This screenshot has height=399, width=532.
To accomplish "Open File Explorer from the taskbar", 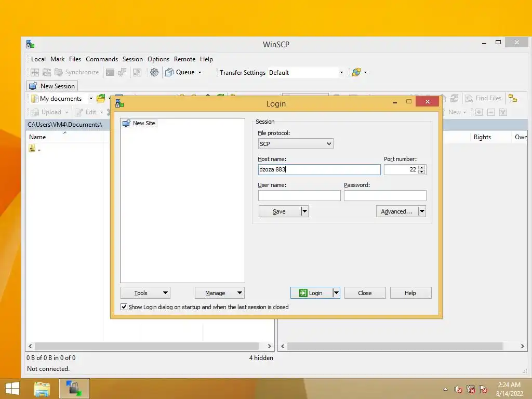I will (42, 389).
